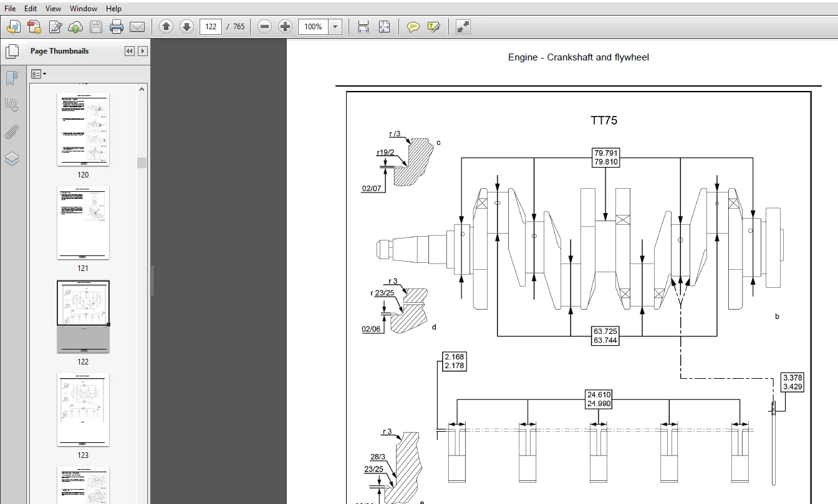Zoom in with the plus button
This screenshot has height=504, width=838.
tap(285, 27)
